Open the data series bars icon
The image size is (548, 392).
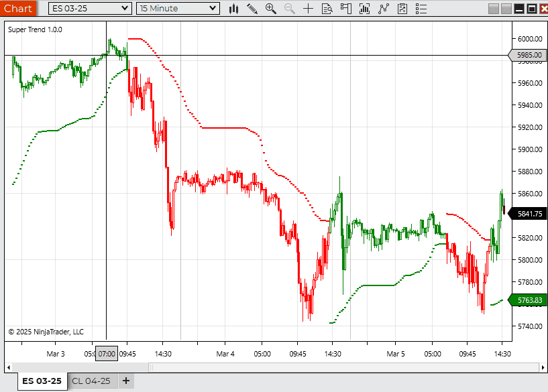point(364,9)
